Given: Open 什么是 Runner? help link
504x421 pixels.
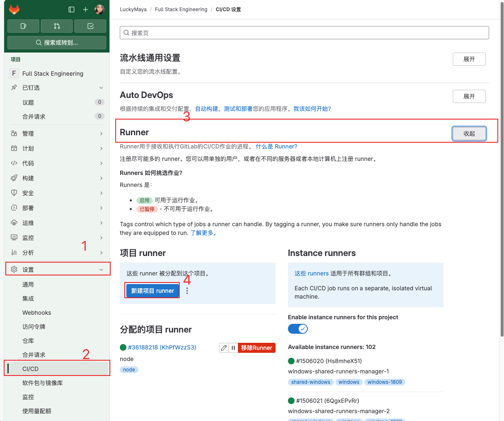Looking at the screenshot, I should pos(276,146).
